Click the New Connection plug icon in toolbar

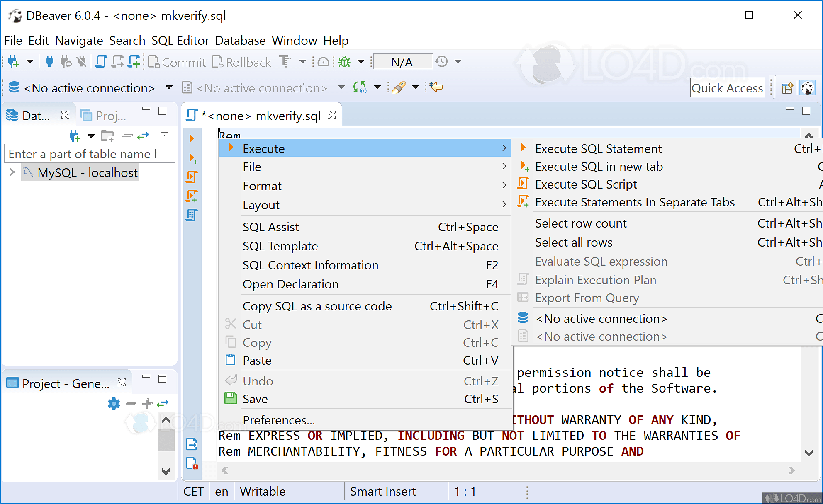coord(13,62)
